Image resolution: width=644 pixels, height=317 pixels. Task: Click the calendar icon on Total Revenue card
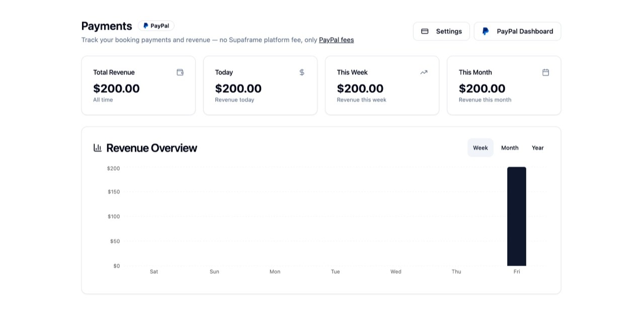180,72
